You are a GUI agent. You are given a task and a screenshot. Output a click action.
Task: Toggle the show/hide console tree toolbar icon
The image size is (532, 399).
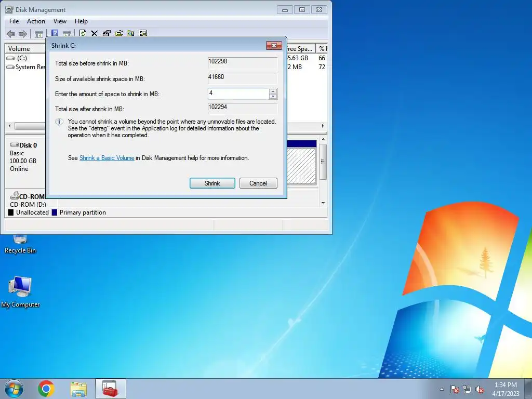click(x=39, y=34)
